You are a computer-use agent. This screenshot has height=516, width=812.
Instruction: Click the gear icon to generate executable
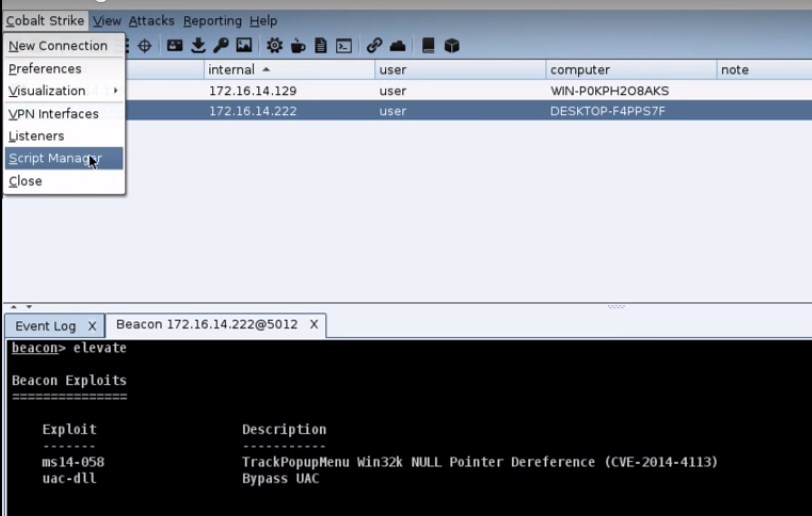[x=274, y=46]
